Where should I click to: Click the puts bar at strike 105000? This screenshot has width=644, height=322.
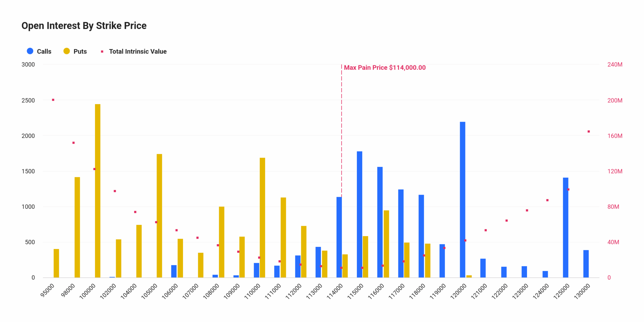coord(159,216)
